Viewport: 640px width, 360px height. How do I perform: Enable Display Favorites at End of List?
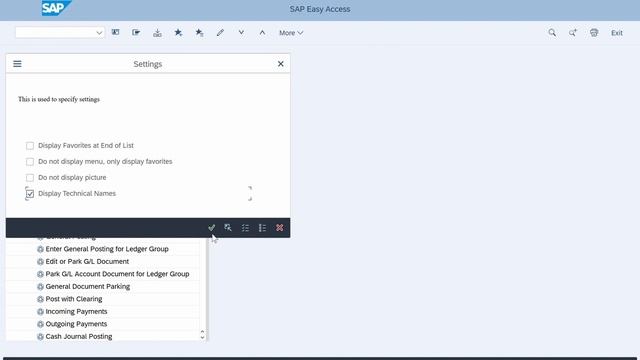click(x=30, y=146)
